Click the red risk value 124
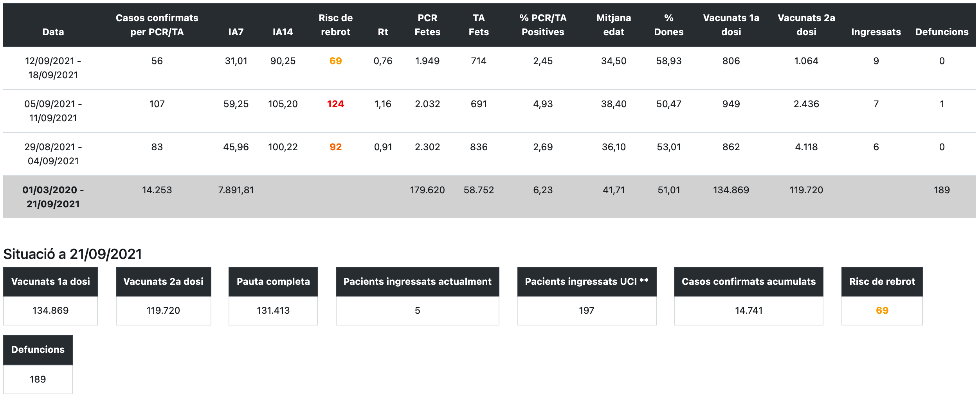The image size is (980, 399). tap(335, 104)
